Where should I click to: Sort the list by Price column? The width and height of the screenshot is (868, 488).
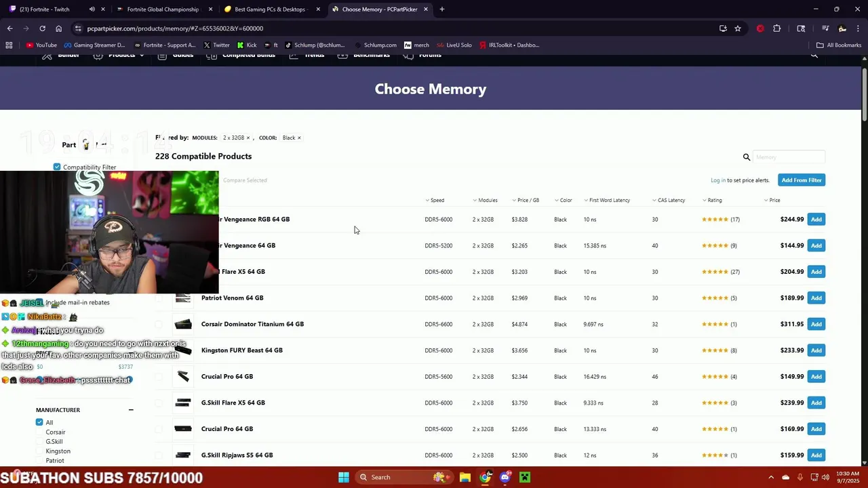(772, 200)
